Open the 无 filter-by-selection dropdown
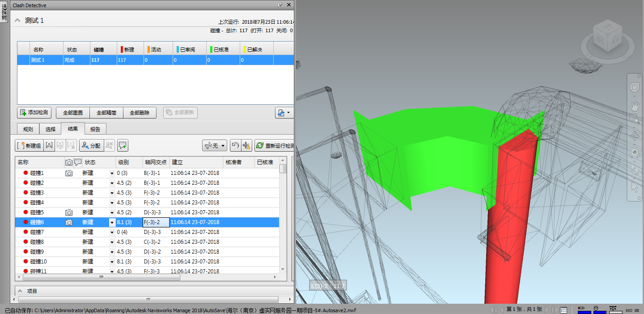Image resolution: width=644 pixels, height=314 pixels. click(x=215, y=145)
